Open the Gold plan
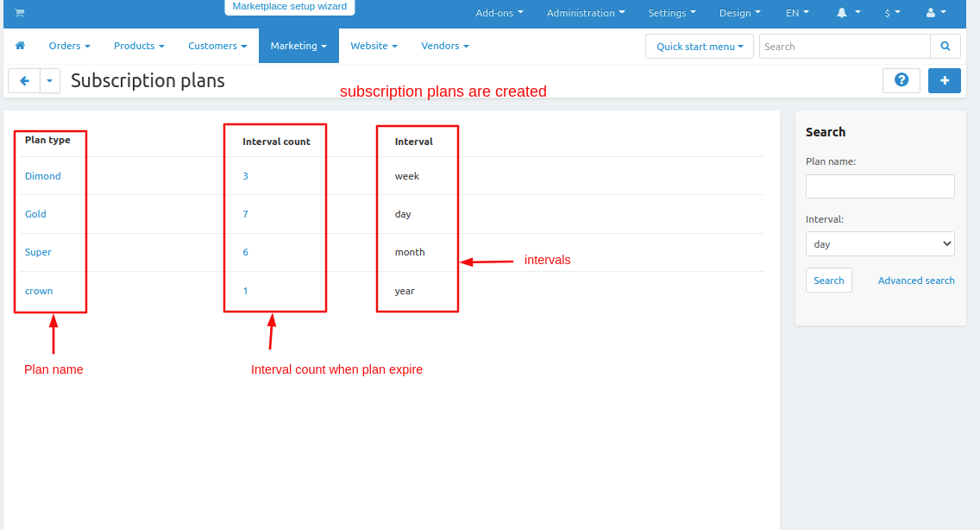 pyautogui.click(x=35, y=214)
